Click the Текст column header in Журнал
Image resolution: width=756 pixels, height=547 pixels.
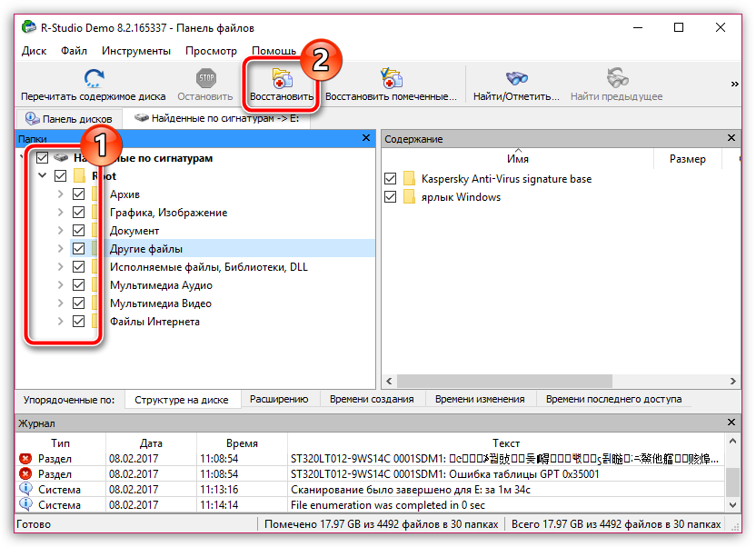pyautogui.click(x=506, y=443)
